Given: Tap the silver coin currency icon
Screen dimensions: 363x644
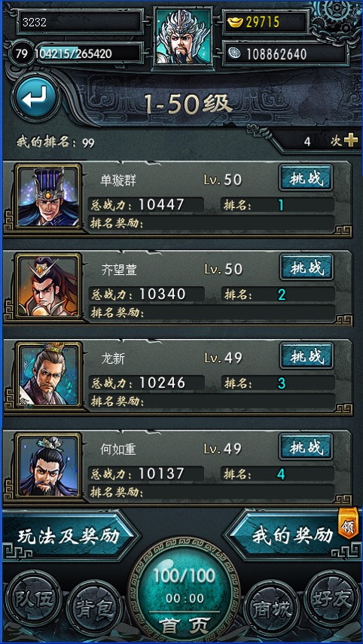Looking at the screenshot, I should tap(234, 53).
